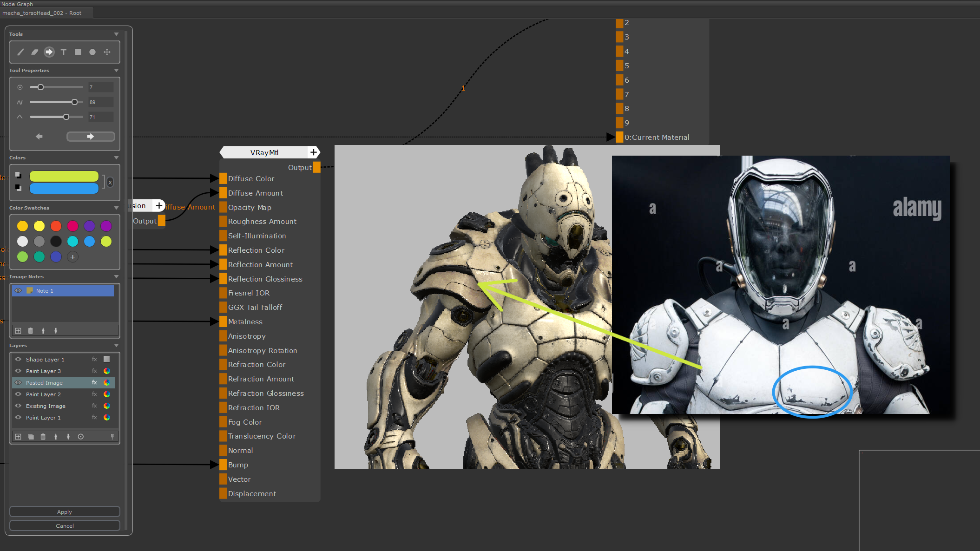Hide Note 1 image note
Image resolution: width=980 pixels, height=551 pixels.
(x=18, y=290)
